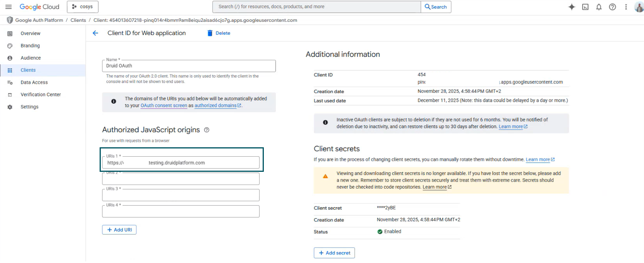This screenshot has height=263, width=644.
Task: Click help icon beside Authorized JavaScript origins
Action: tap(207, 130)
